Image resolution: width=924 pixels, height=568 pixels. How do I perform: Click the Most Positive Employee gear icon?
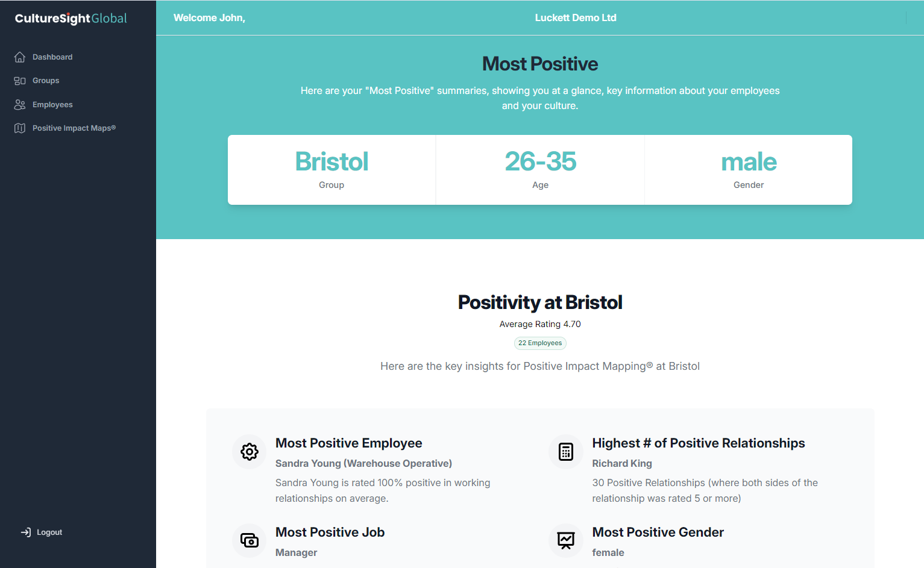tap(250, 452)
